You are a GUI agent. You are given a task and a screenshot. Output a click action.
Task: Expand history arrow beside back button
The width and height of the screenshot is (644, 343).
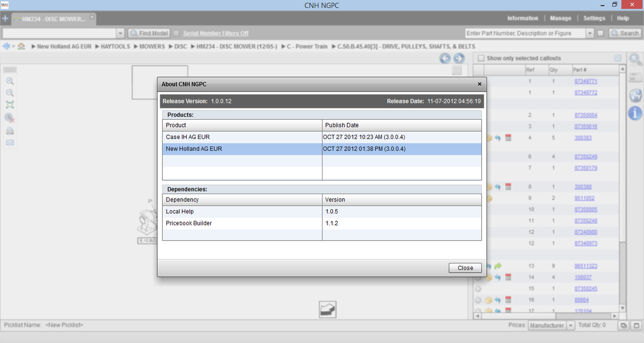coord(14,46)
